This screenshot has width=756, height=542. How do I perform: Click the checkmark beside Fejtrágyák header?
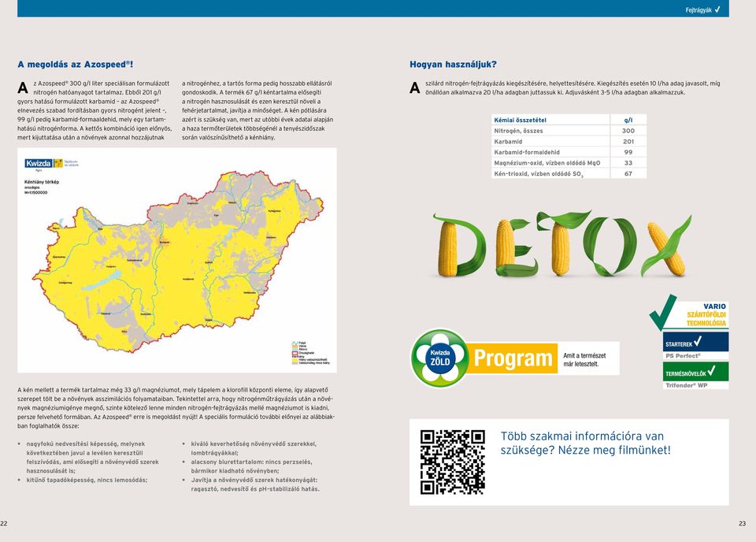coord(717,9)
